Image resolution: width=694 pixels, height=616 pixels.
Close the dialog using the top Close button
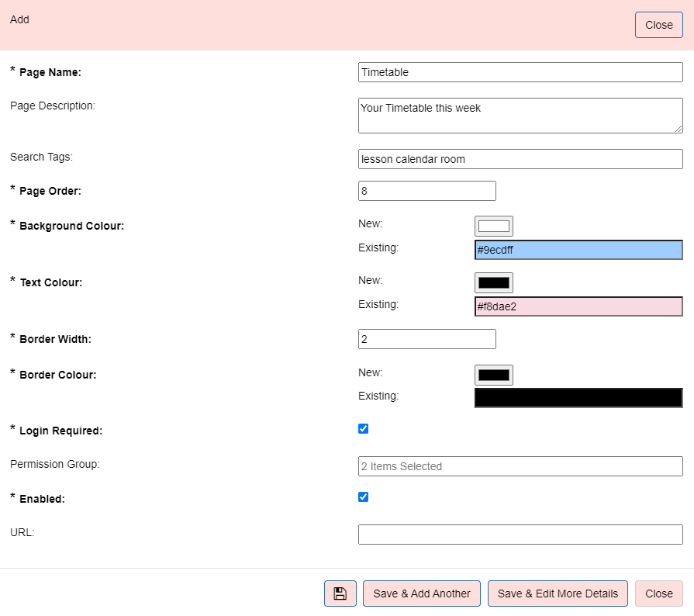(x=658, y=25)
